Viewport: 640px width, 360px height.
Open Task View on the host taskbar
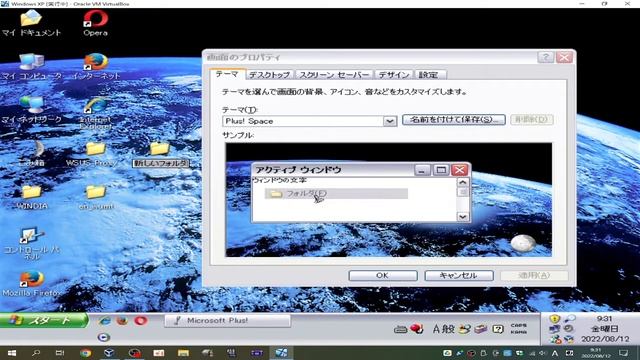(x=60, y=353)
